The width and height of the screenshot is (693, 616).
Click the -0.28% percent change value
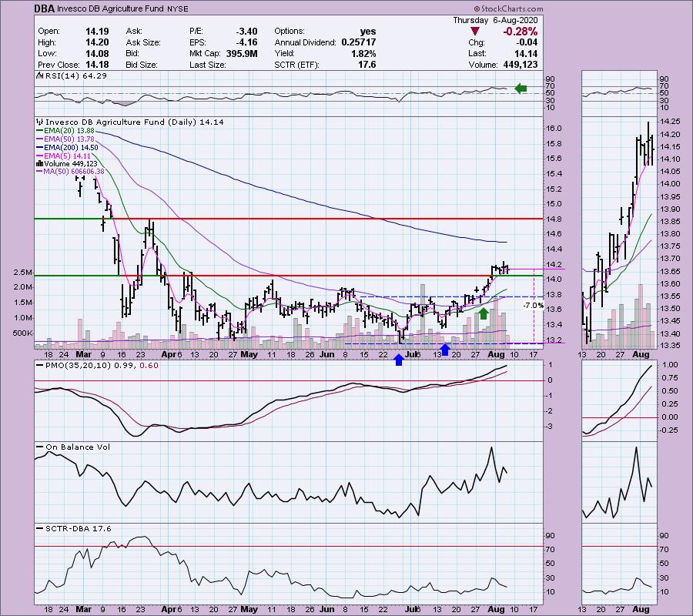(521, 32)
